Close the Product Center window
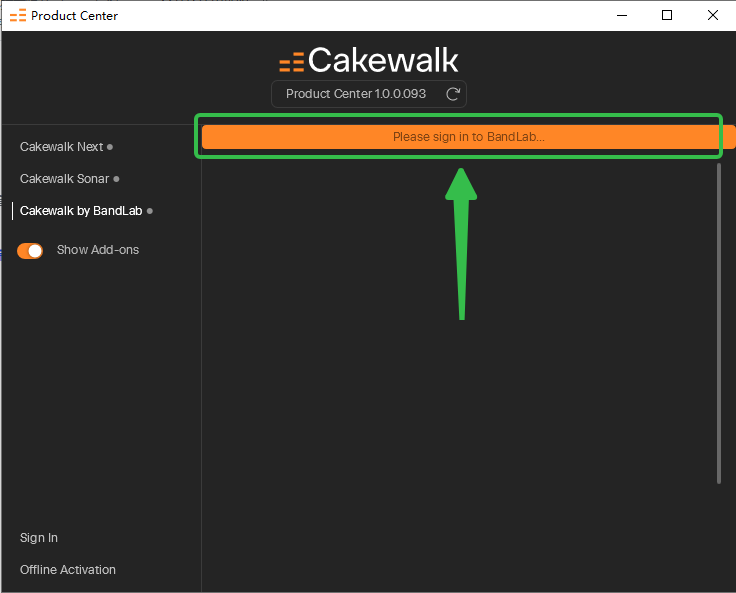736x593 pixels. (x=713, y=15)
